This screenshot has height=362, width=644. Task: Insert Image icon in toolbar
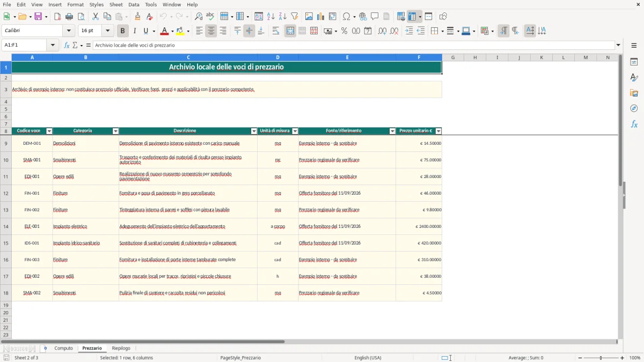click(309, 17)
